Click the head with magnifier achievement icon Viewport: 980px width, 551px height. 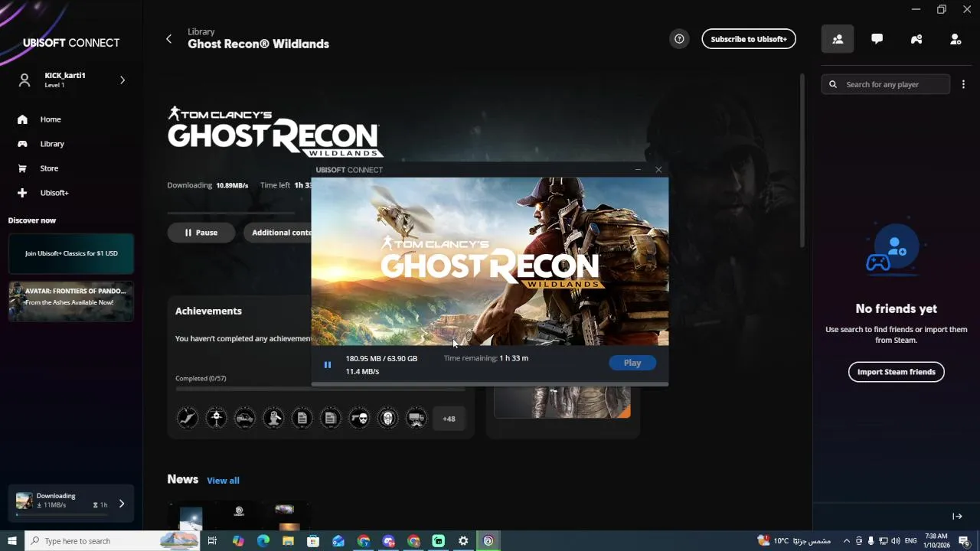point(274,418)
